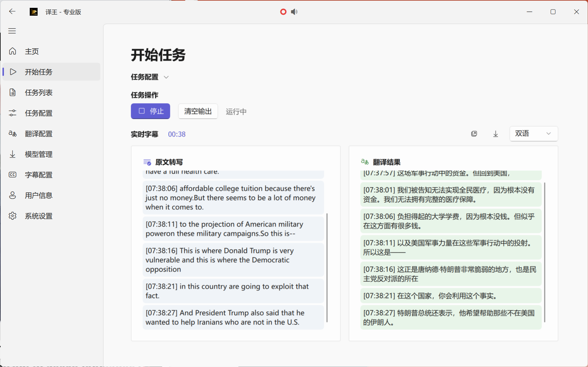Open 模型管理 model management
Image resolution: width=588 pixels, height=367 pixels.
pos(39,154)
